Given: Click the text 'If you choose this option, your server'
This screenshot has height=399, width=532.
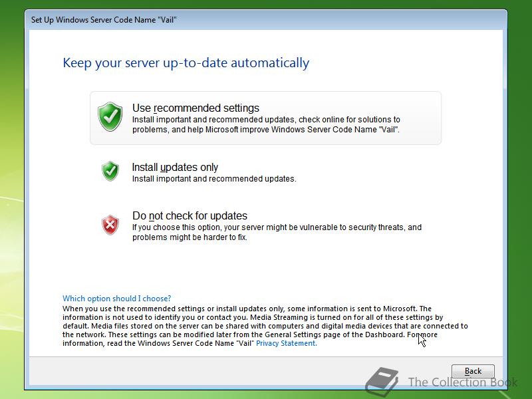Looking at the screenshot, I should (198, 227).
